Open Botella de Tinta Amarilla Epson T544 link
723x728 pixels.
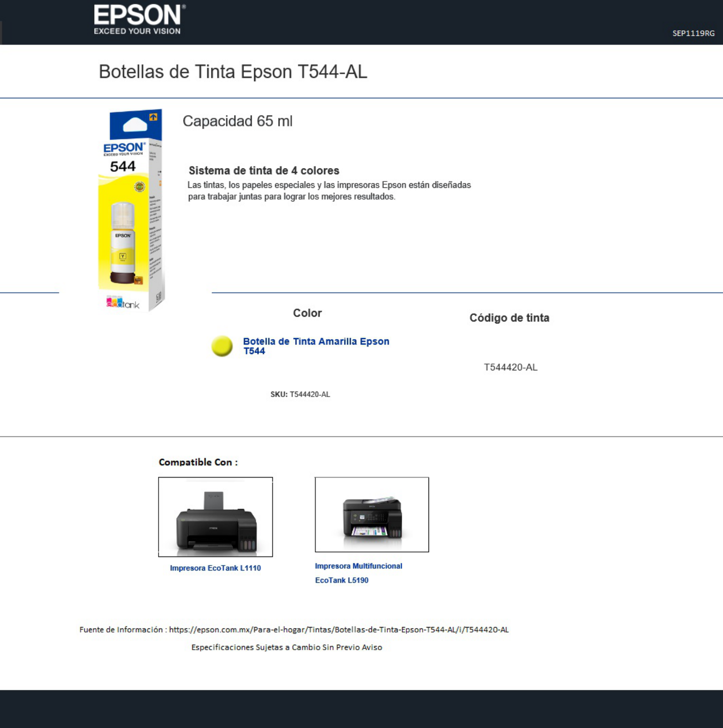316,346
